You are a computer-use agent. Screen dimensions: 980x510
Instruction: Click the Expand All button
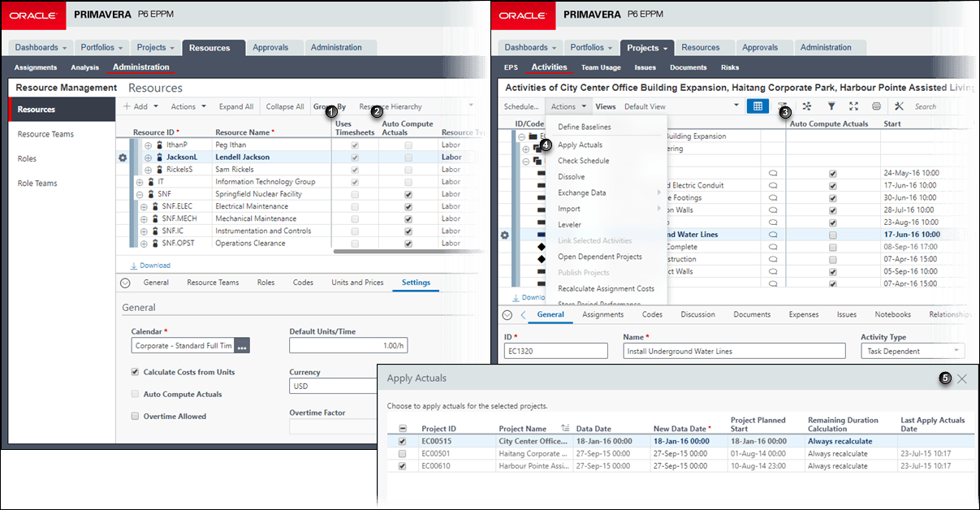[236, 106]
